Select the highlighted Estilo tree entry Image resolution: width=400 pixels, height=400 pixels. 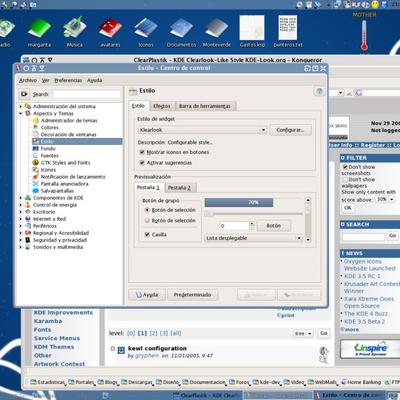click(77, 141)
